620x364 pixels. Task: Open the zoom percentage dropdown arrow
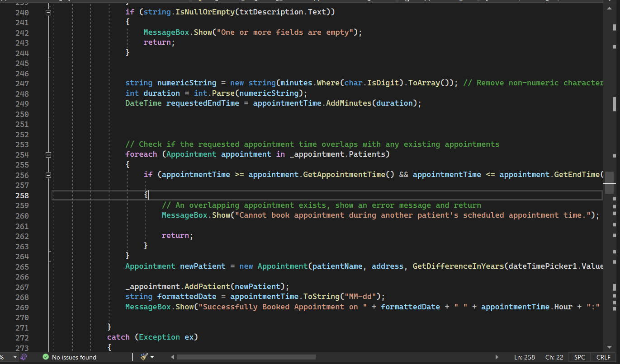click(x=15, y=357)
